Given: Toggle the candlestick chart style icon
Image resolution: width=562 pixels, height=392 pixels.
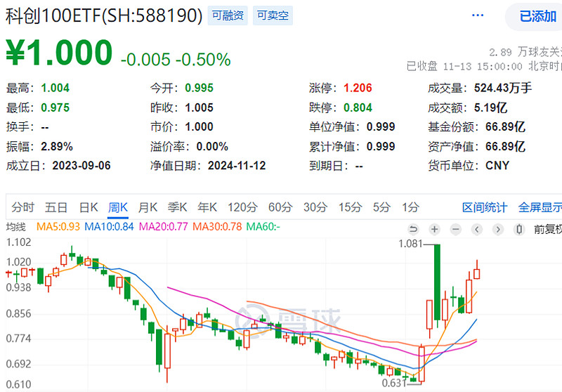Looking at the screenshot, I should click(519, 229).
